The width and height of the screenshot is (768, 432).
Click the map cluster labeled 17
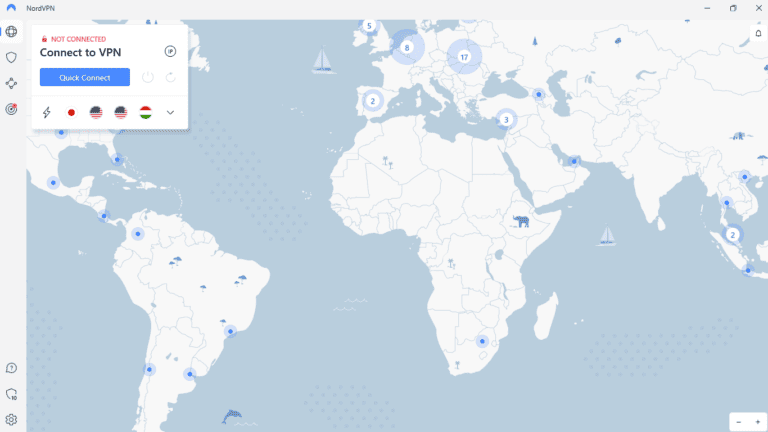click(x=464, y=57)
